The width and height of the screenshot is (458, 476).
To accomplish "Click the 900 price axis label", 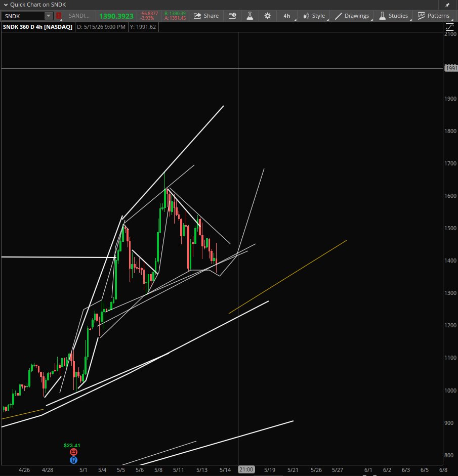I will [x=449, y=423].
